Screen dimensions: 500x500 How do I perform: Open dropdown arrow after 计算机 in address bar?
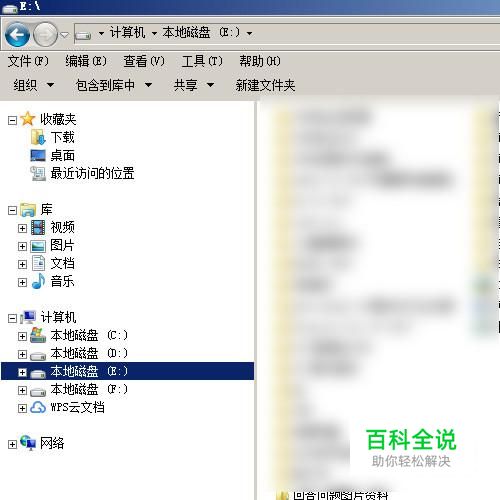click(154, 33)
